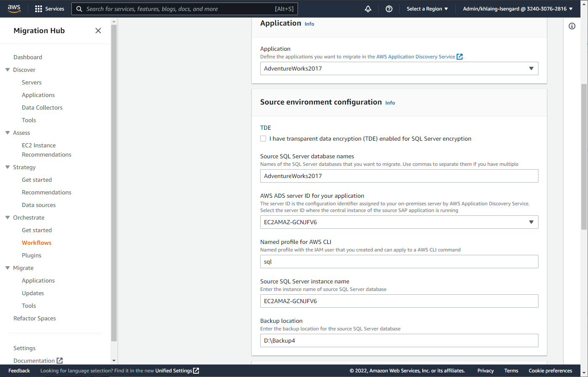Collapse the Migrate section
The width and height of the screenshot is (588, 377).
pos(8,268)
